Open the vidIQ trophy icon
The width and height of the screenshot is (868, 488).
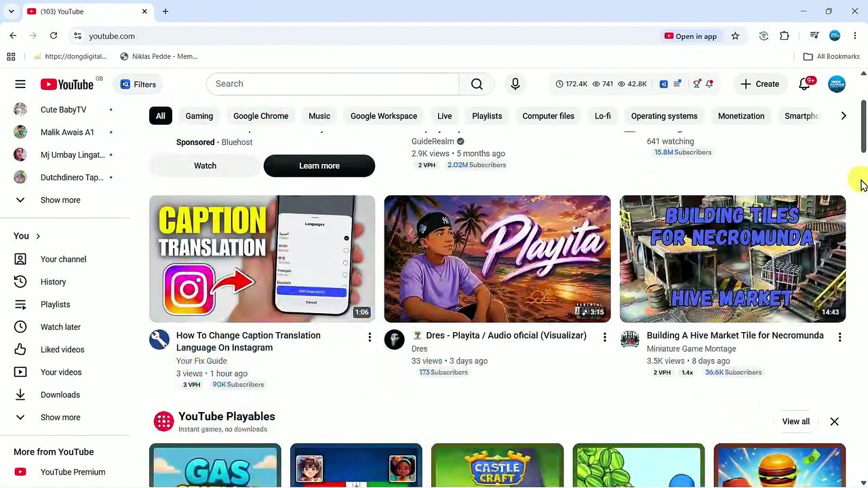(x=696, y=84)
